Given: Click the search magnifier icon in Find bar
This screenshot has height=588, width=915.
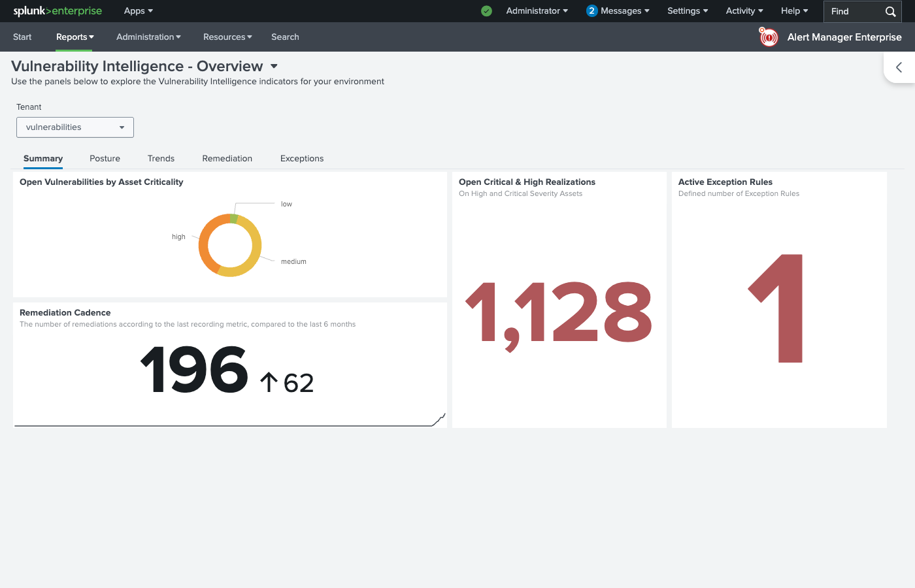Looking at the screenshot, I should click(890, 11).
